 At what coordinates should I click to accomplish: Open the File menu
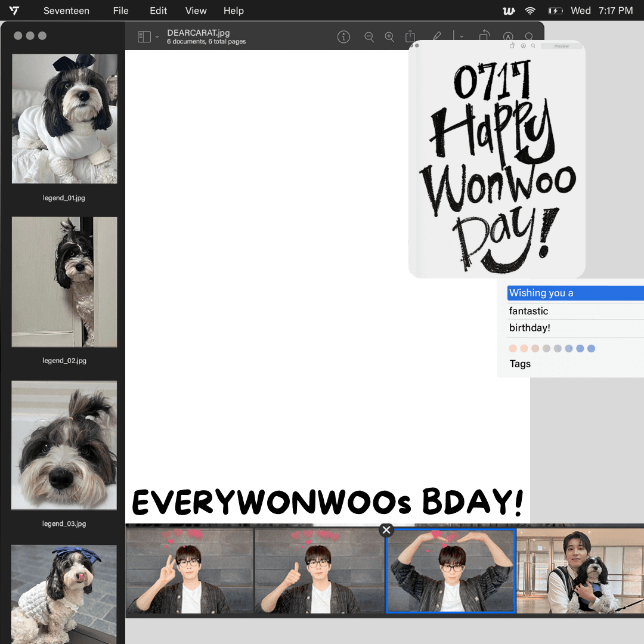coord(120,11)
